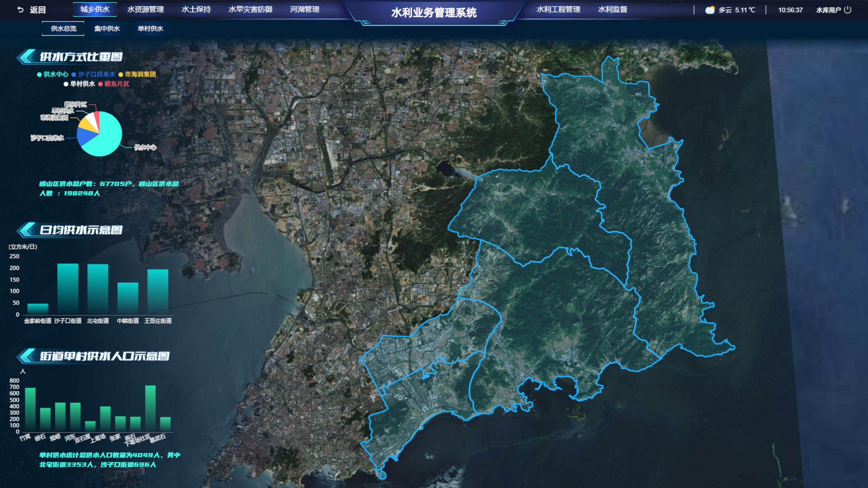
Task: Click the 王哥庄街道 daily supply bar
Action: point(158,292)
